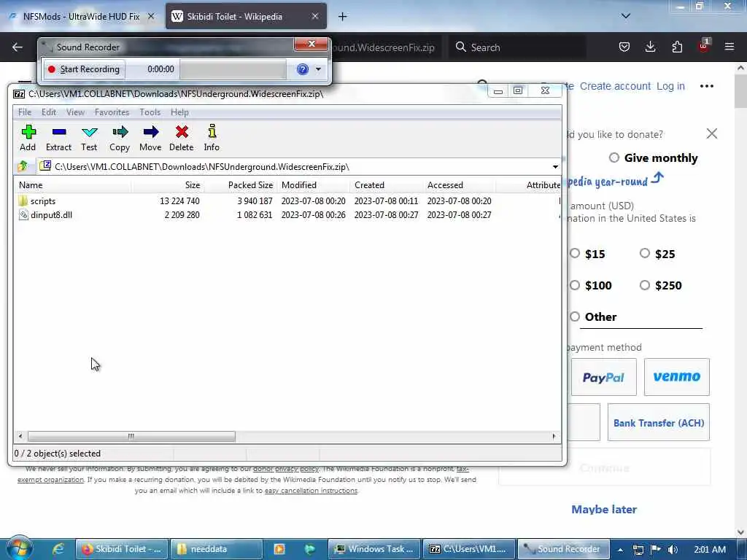The image size is (747, 560).
Task: Click the uBlock extension icon with badge
Action: click(704, 46)
